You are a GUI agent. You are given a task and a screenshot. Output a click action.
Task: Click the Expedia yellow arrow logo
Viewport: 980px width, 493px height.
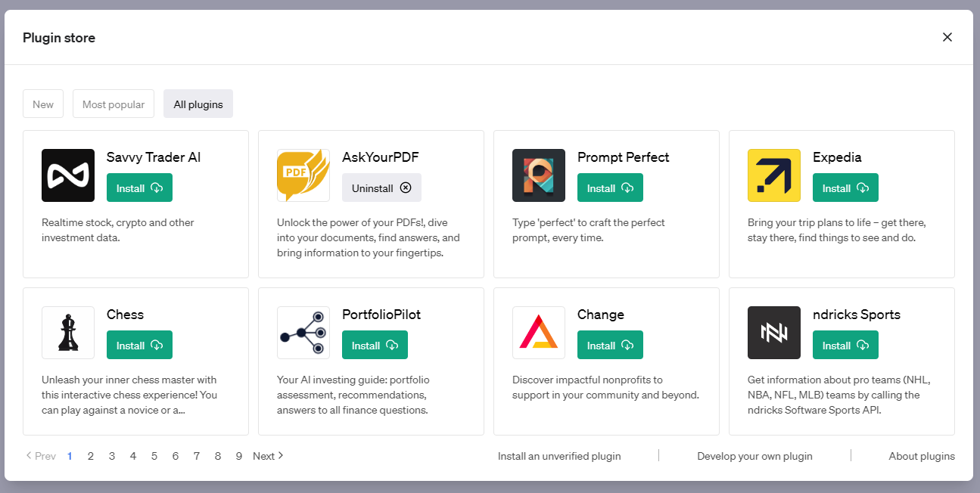[774, 175]
